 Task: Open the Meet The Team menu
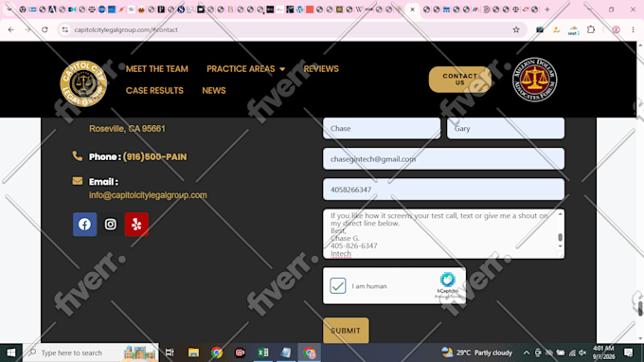click(157, 69)
